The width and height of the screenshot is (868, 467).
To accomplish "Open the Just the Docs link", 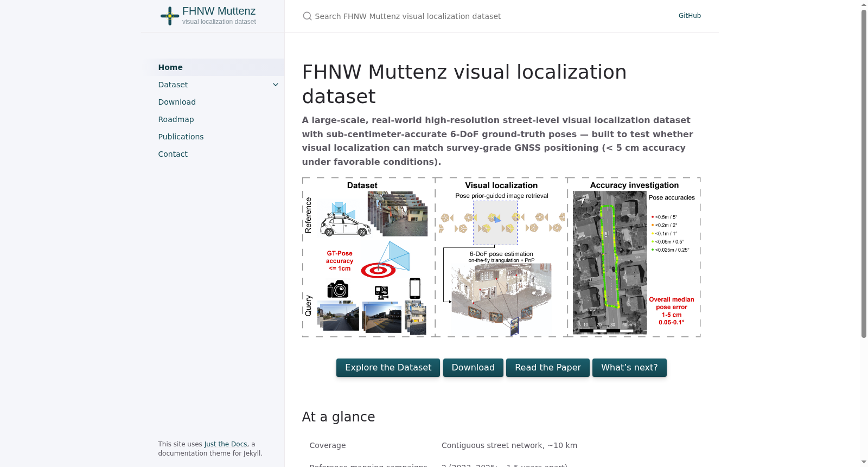I will 226,444.
